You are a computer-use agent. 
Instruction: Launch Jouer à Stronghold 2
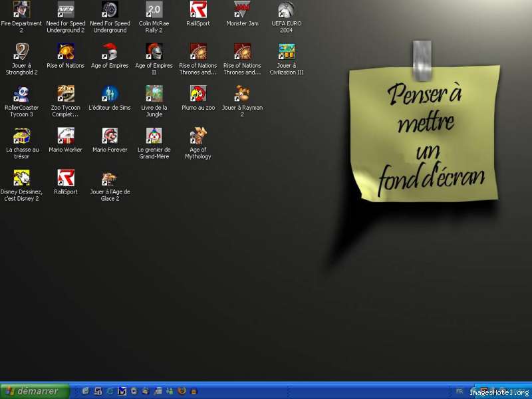21,52
